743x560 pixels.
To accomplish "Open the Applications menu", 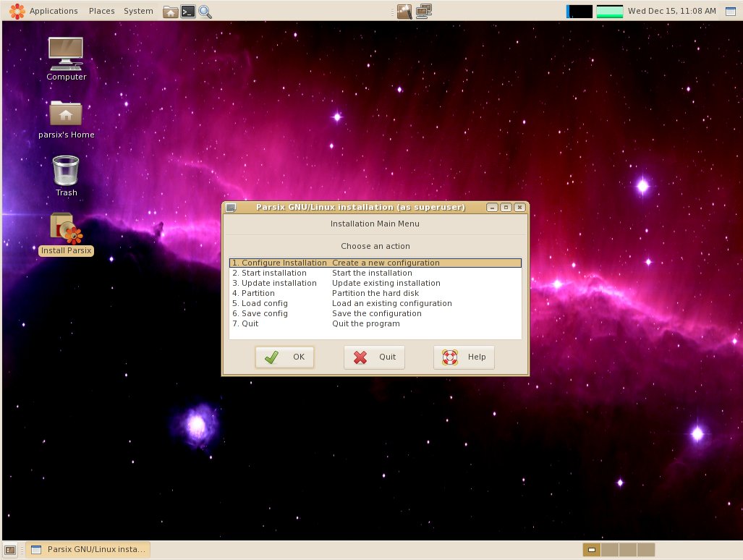I will click(54, 11).
